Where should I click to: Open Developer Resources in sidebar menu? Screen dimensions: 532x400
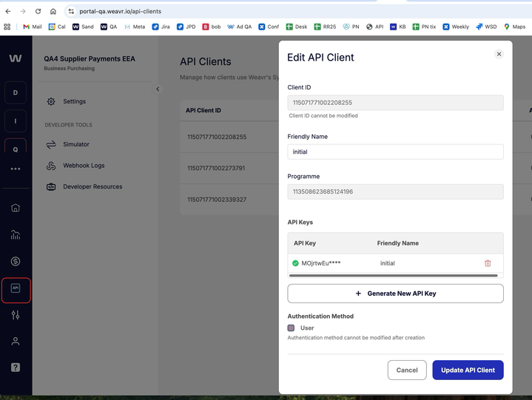click(92, 187)
